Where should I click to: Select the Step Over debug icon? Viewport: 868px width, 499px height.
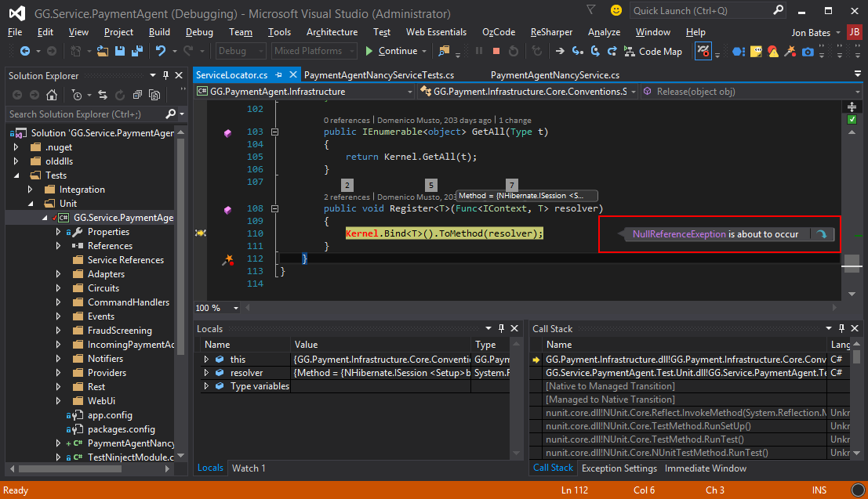(595, 51)
